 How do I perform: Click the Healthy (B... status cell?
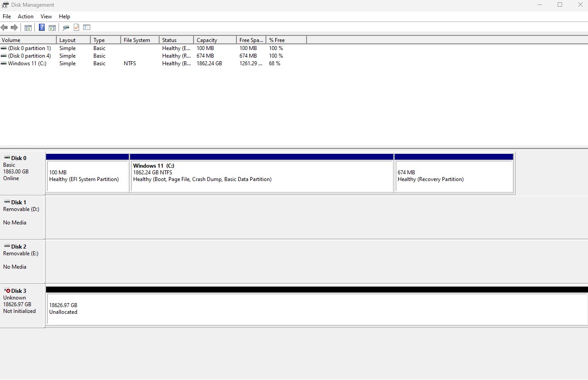click(176, 63)
